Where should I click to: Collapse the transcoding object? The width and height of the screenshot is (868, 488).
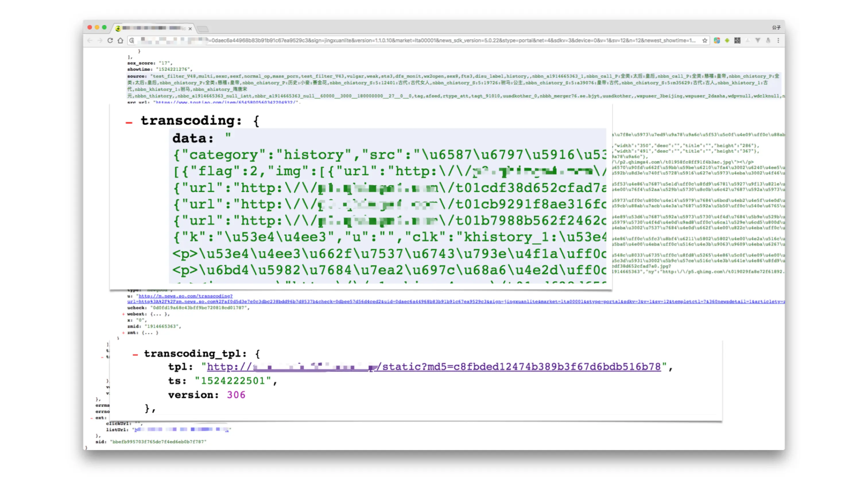tap(129, 123)
